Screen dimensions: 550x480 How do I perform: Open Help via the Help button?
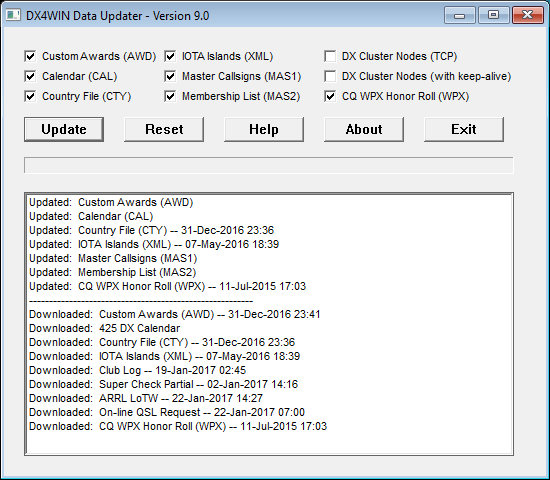(x=264, y=129)
